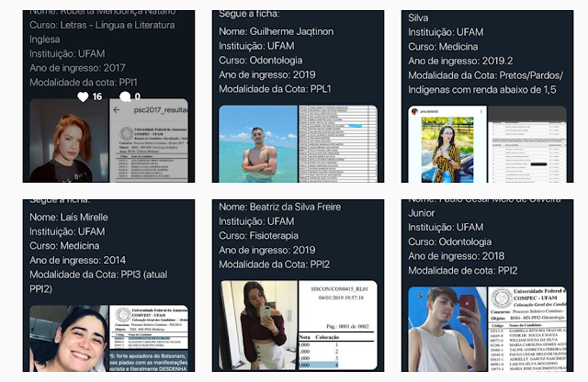Click the three-dot menu in the embedded Instagram photo
Screen dimensions: 588x382
(481, 111)
